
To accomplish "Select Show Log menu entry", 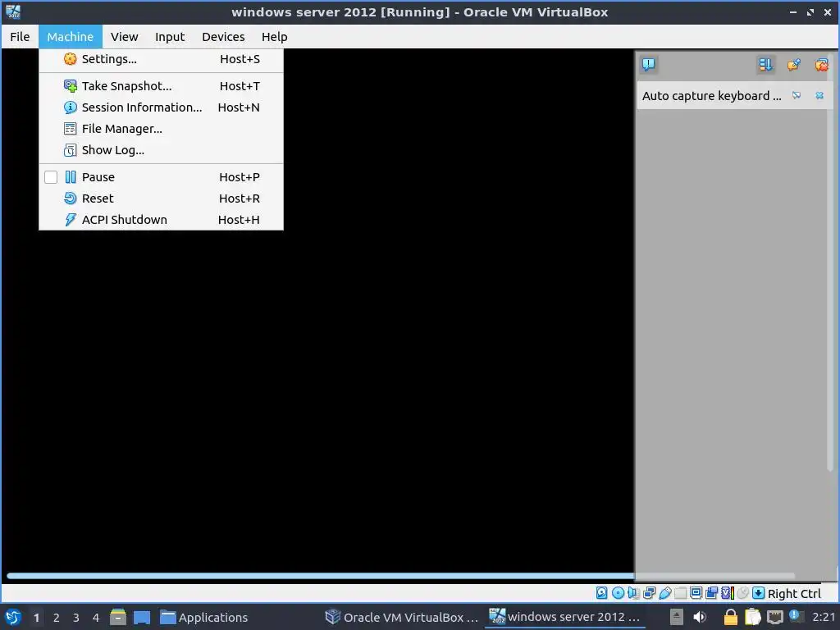I will [161, 150].
